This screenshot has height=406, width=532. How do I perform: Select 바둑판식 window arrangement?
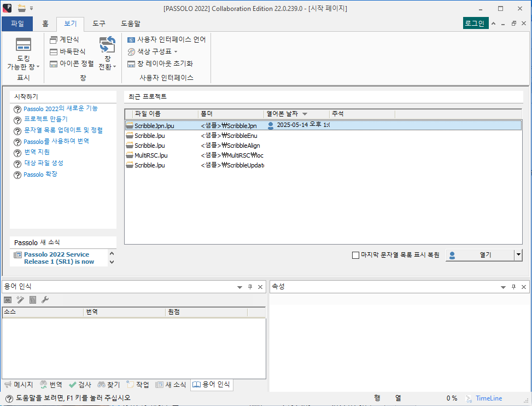tap(67, 51)
